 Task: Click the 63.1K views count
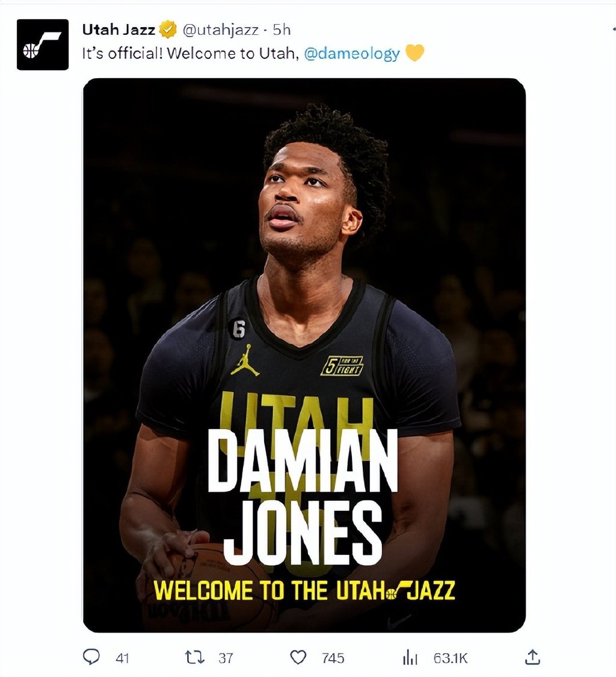click(x=450, y=658)
